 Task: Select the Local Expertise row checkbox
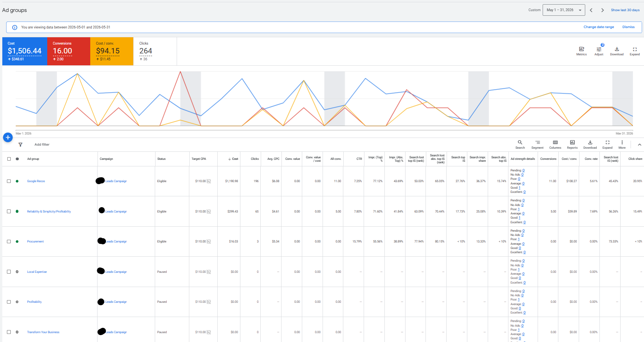click(x=9, y=272)
